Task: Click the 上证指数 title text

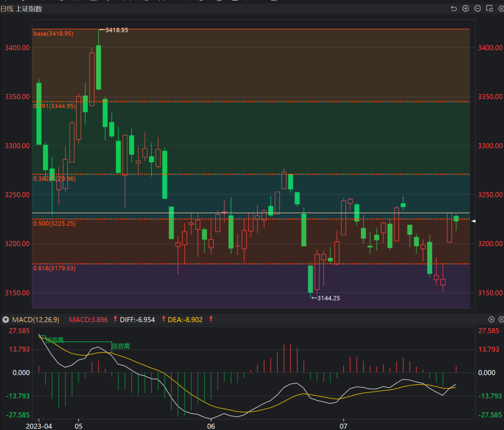Action: 29,9
